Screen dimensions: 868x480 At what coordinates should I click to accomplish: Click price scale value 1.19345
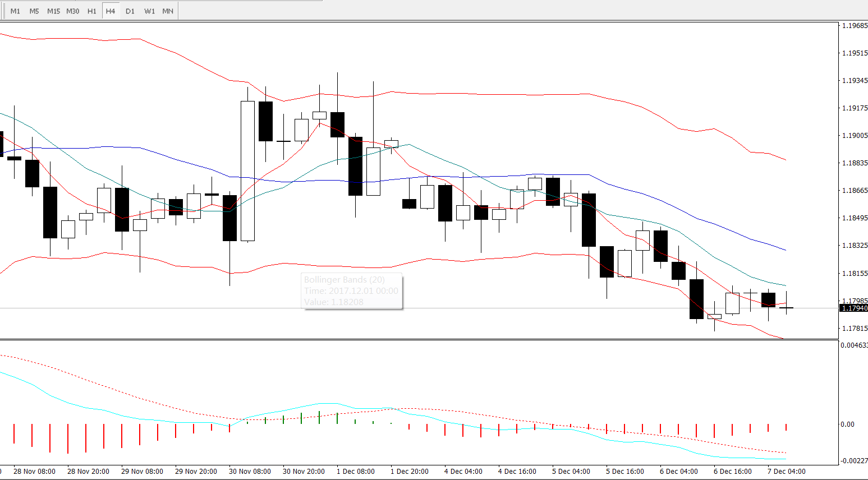(x=855, y=81)
